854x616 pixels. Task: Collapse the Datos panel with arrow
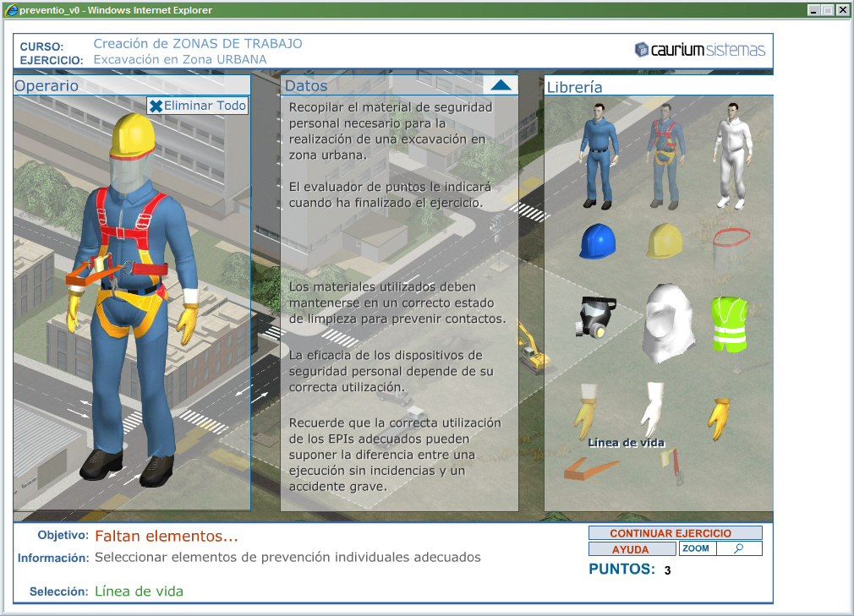tap(501, 84)
